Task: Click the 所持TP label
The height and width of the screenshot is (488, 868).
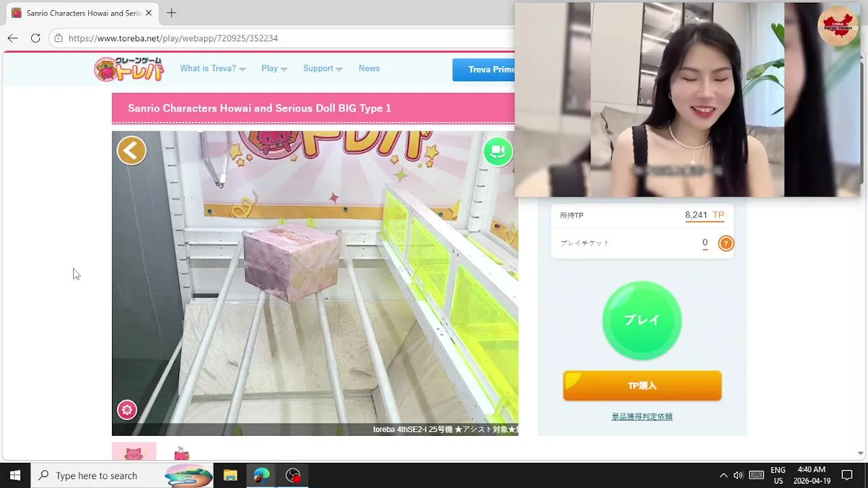Action: point(572,216)
